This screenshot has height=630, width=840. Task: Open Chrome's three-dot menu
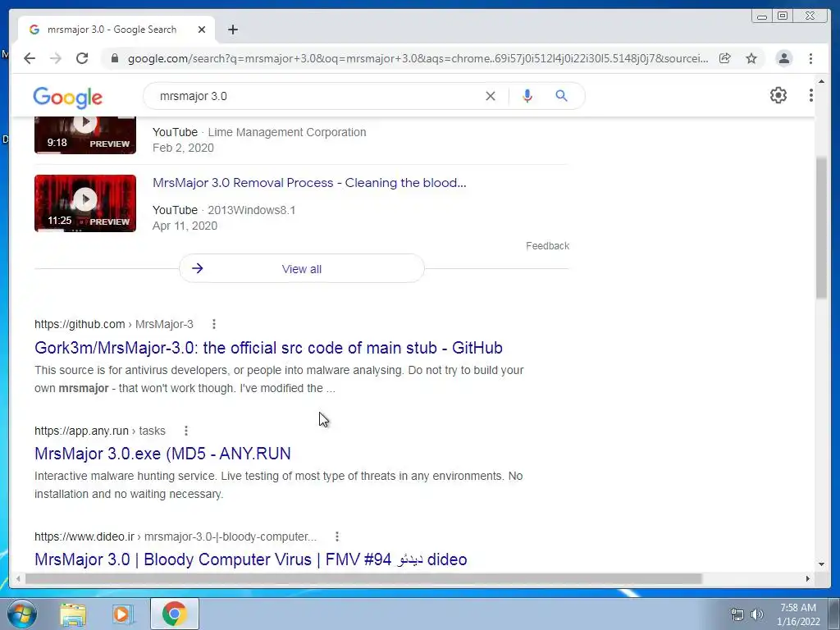[810, 58]
